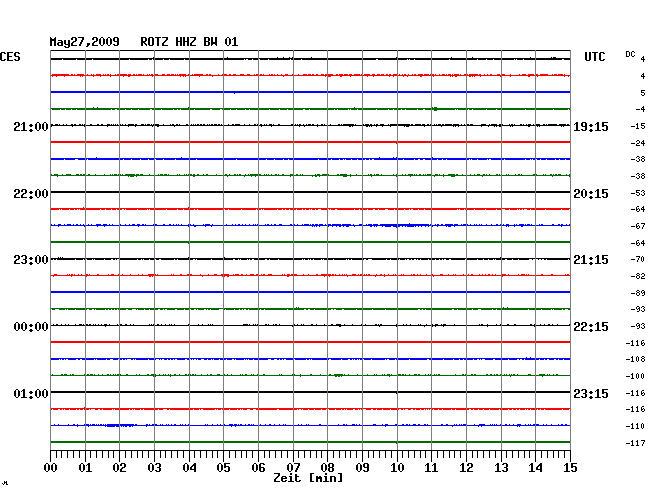Viewport: 650px width, 494px height.
Task: Select minute tick label 07
Action: point(293,468)
